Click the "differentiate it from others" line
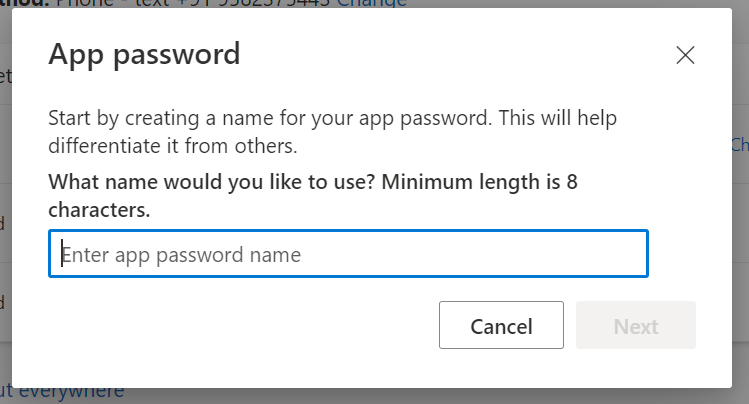 click(173, 146)
